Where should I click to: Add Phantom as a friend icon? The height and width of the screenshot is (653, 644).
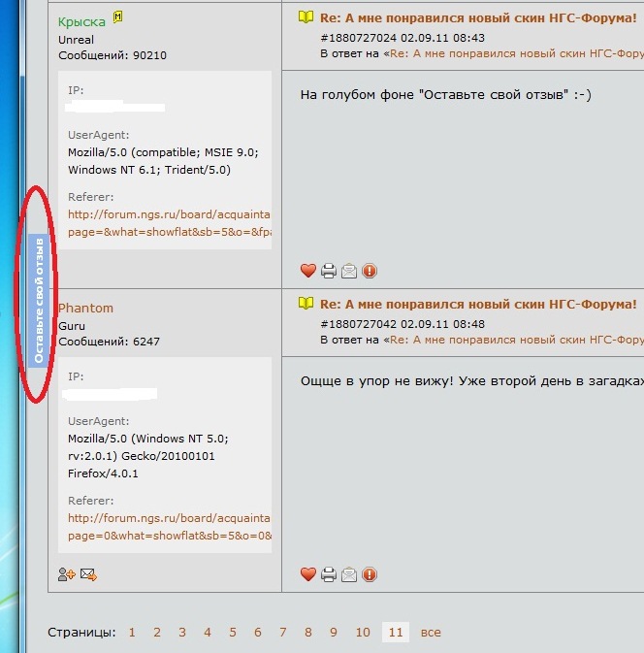point(67,574)
